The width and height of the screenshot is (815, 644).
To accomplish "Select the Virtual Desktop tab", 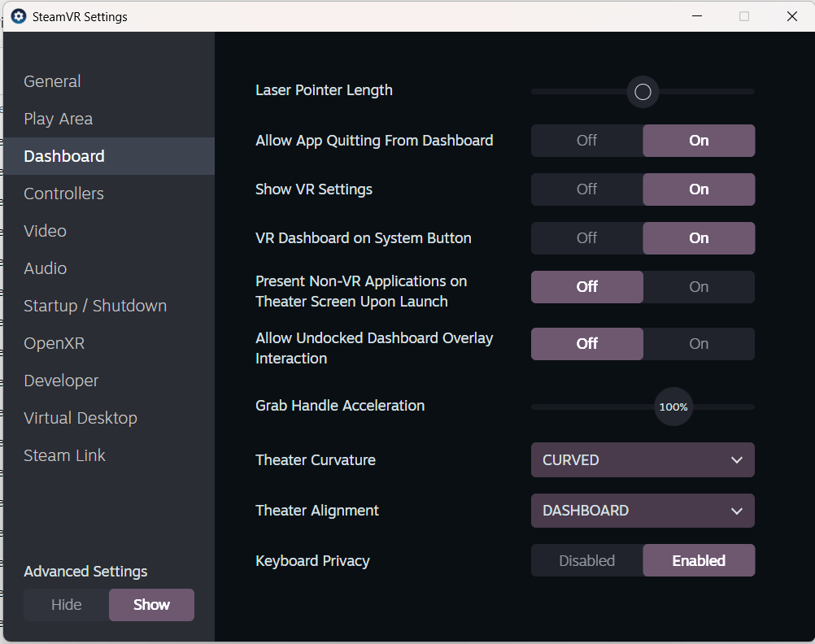I will click(109, 418).
